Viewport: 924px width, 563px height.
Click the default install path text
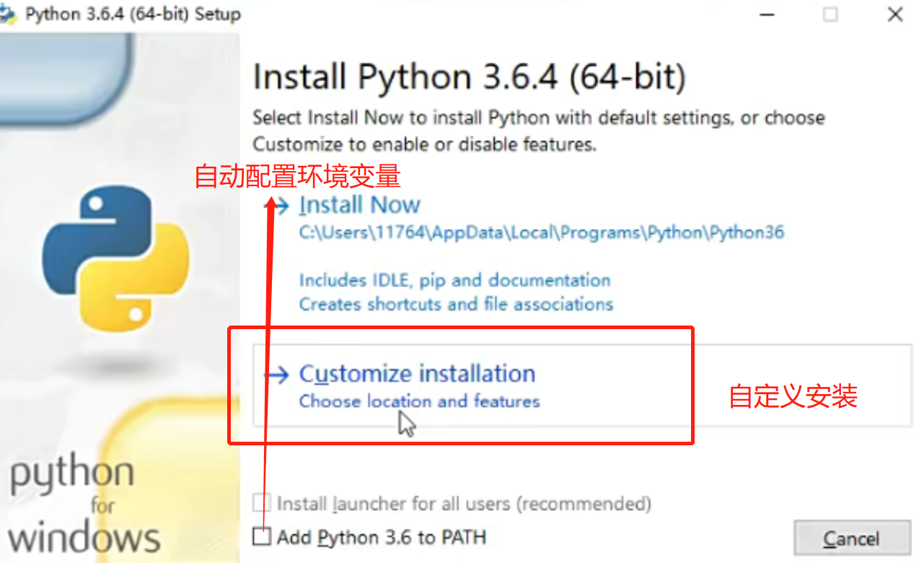click(542, 233)
